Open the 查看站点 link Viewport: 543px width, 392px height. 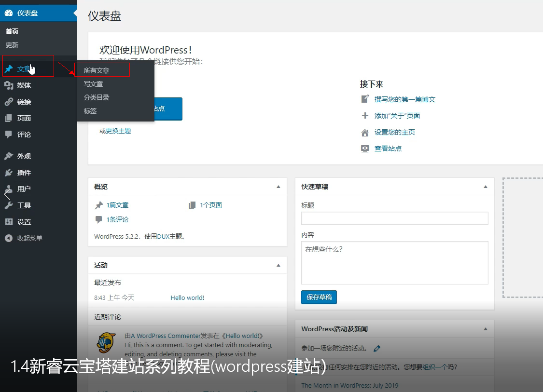[388, 149]
